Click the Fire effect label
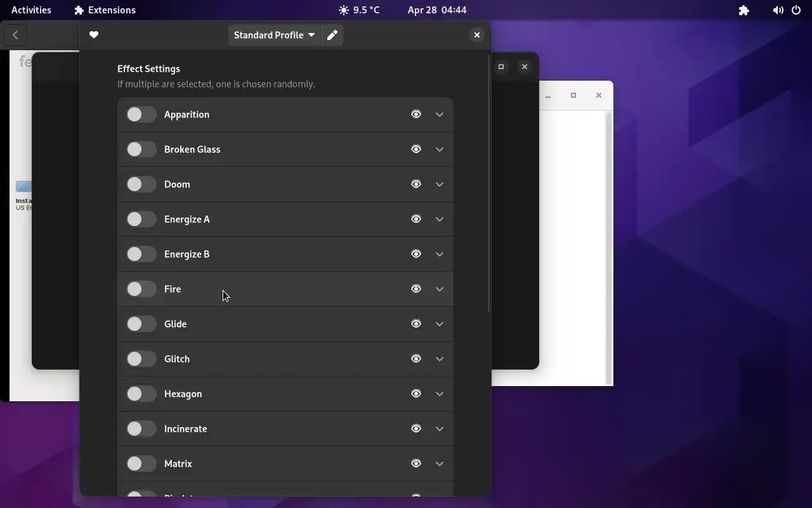The width and height of the screenshot is (812, 508). 173,289
